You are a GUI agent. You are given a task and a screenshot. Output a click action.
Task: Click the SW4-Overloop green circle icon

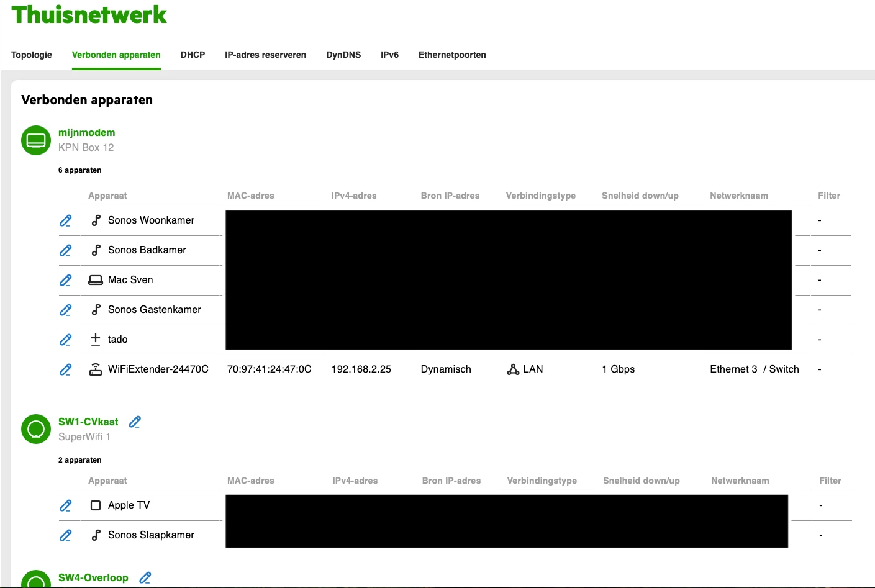point(36,579)
